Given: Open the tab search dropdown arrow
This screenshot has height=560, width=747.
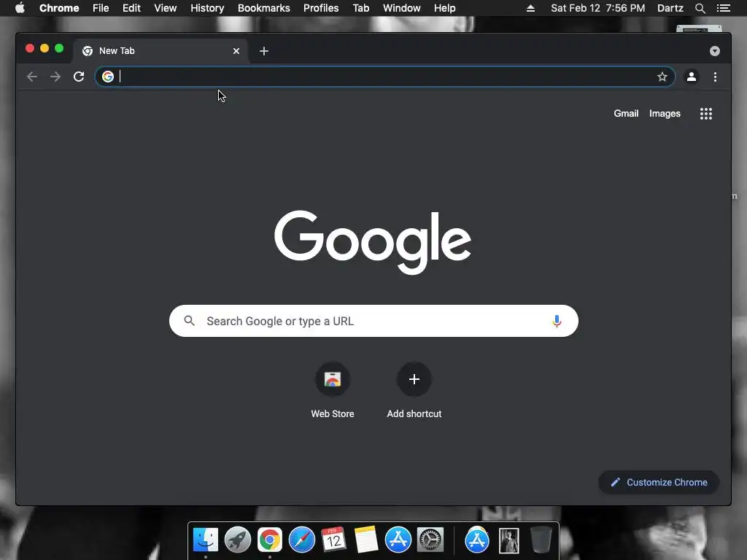Looking at the screenshot, I should 714,51.
